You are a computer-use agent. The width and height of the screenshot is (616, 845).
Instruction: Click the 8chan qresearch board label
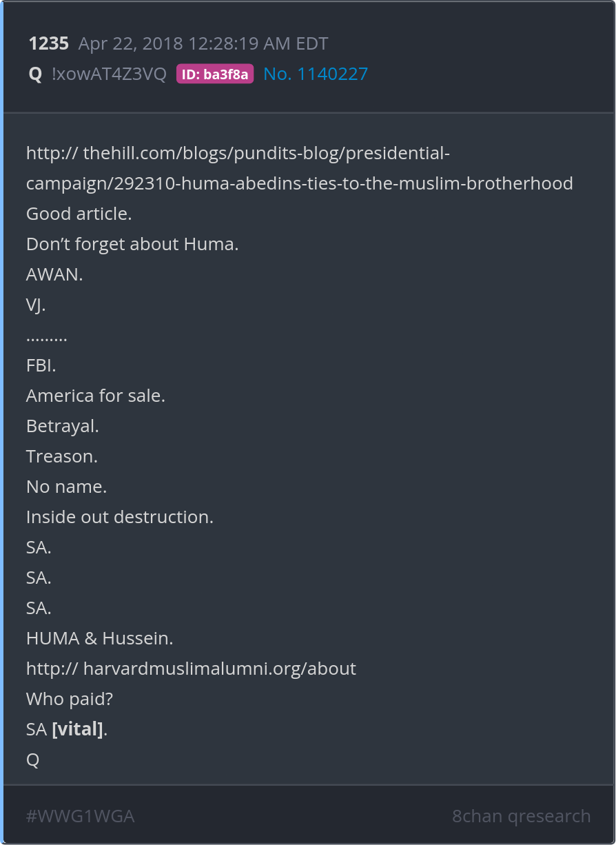coord(521,816)
